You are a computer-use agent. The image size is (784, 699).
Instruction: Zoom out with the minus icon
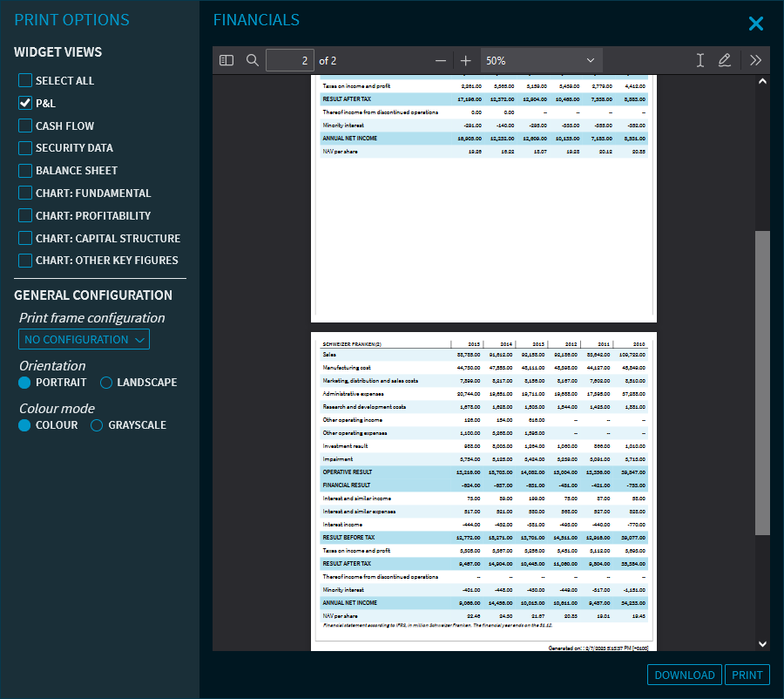[441, 61]
